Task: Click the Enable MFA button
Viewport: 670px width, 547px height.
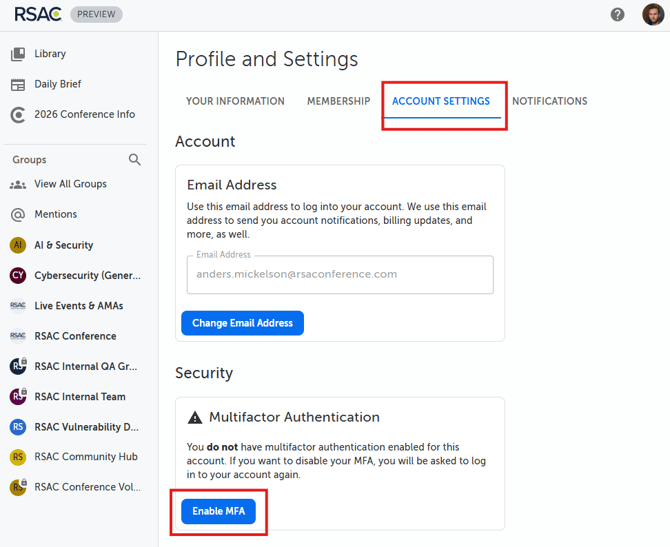Action: [219, 511]
